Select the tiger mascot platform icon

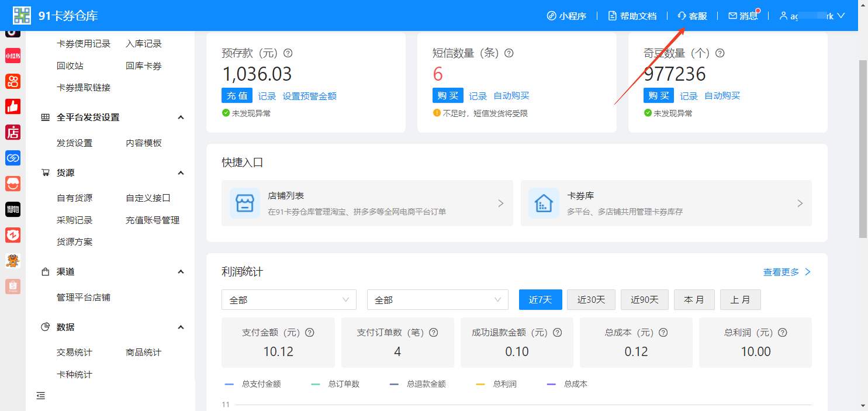[x=13, y=261]
